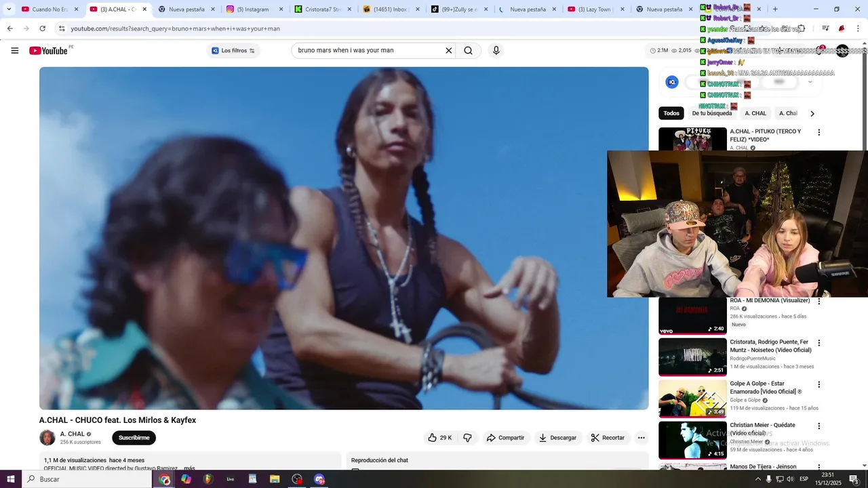
Task: Click the taskbar 'Buscar' search box
Action: tap(88, 479)
